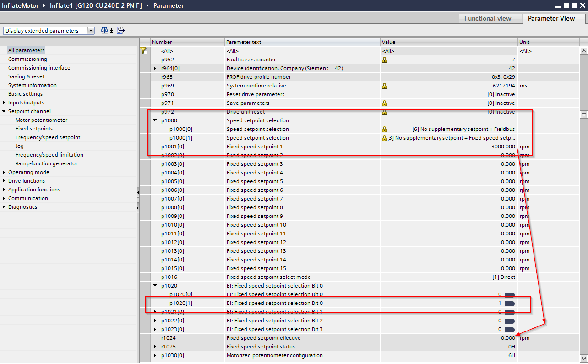The image size is (588, 364).
Task: Select All parameters in the navigation tree
Action: click(27, 50)
